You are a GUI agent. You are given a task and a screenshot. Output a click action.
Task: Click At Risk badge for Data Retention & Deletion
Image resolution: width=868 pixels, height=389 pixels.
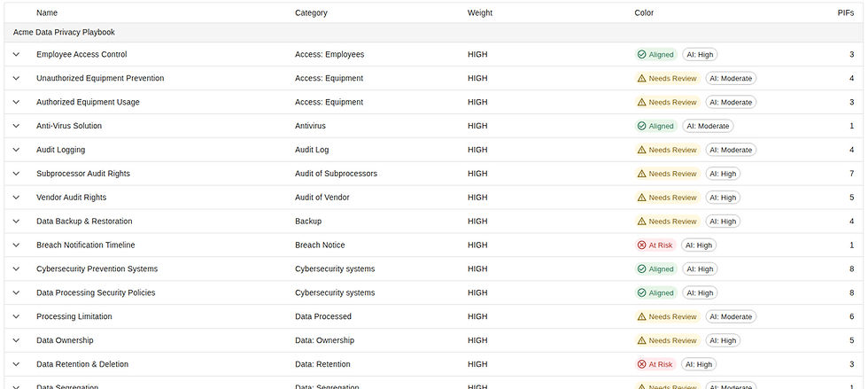655,364
